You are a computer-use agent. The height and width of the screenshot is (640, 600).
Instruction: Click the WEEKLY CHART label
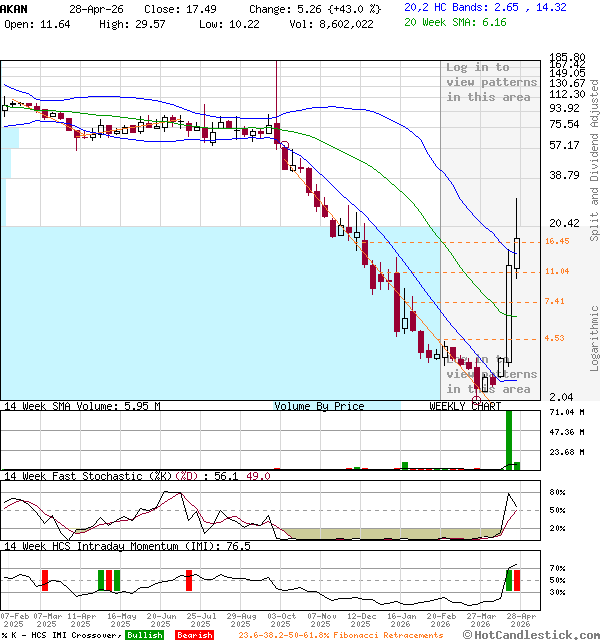pyautogui.click(x=465, y=406)
